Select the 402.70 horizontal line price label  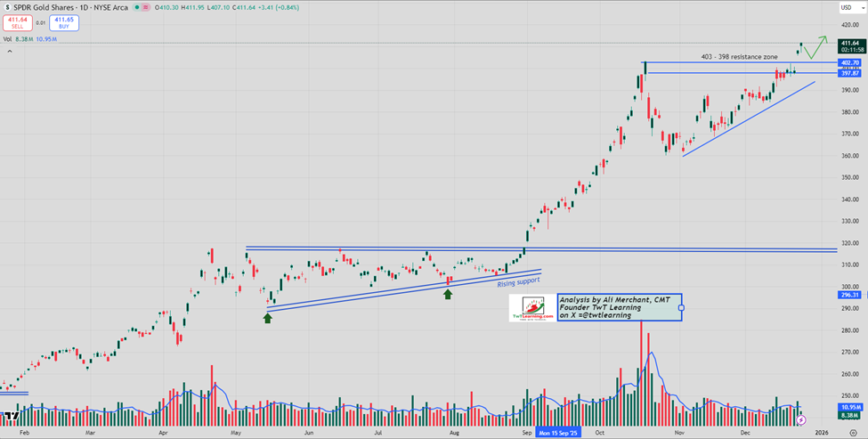[x=849, y=63]
